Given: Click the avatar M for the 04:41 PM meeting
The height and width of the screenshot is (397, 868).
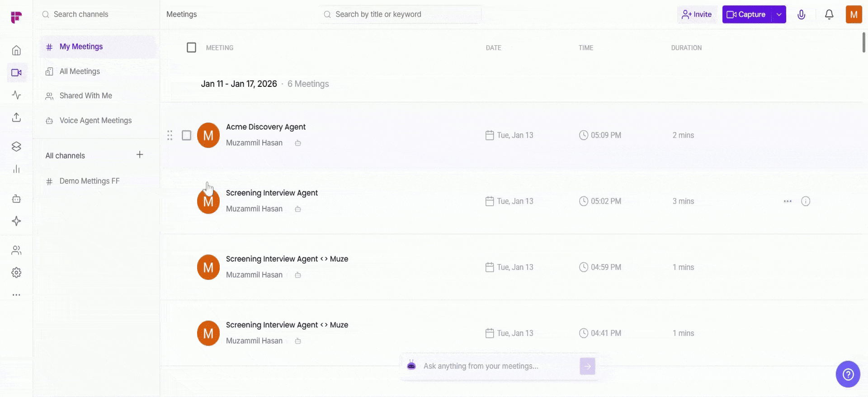Looking at the screenshot, I should click(208, 333).
